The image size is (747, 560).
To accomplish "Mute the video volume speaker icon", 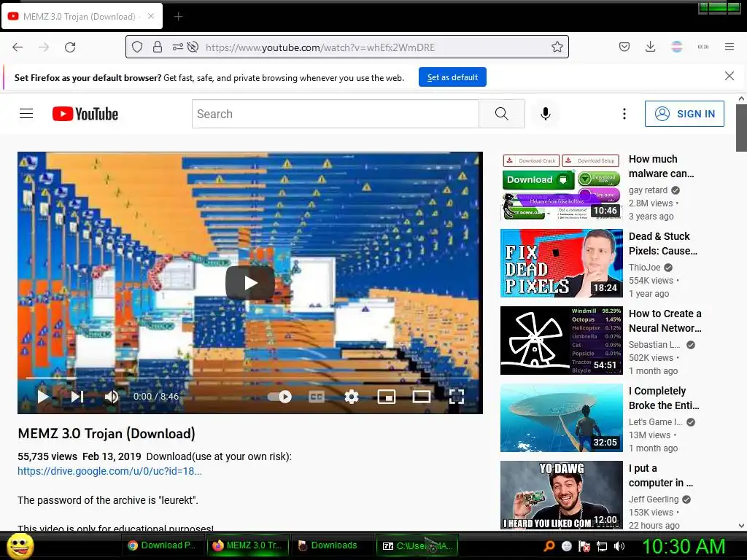I will 112,397.
